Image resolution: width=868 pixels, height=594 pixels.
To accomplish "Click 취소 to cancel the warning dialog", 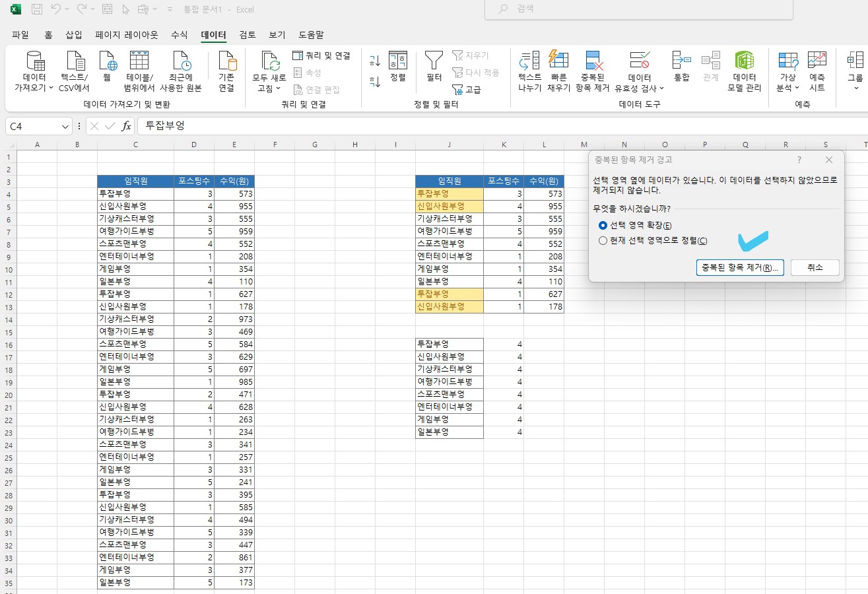I will [815, 267].
